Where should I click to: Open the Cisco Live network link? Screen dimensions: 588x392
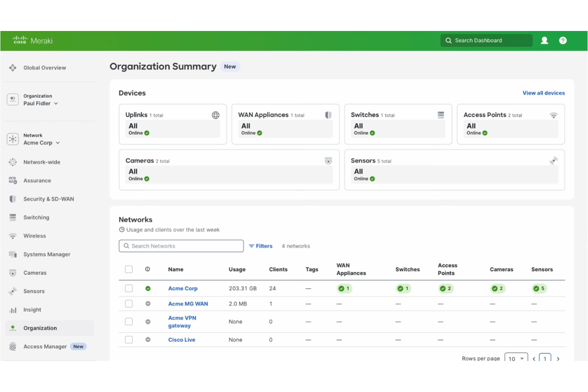pos(182,340)
